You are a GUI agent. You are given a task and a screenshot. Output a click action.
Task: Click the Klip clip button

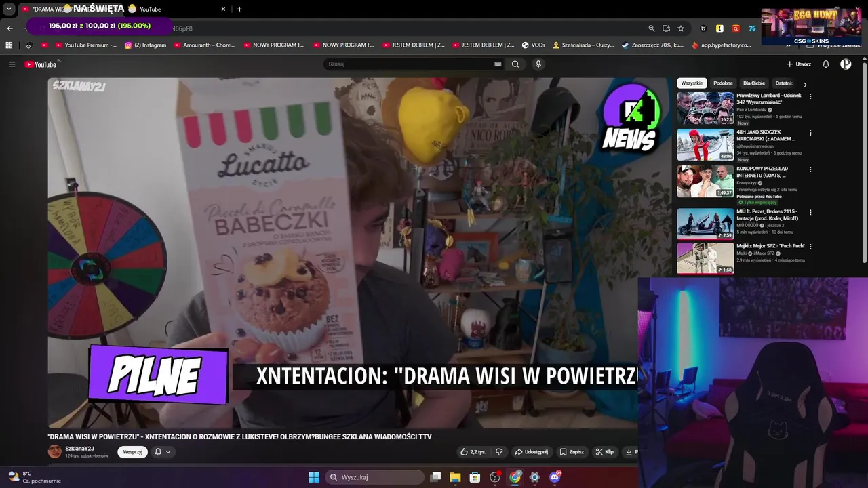coord(604,452)
